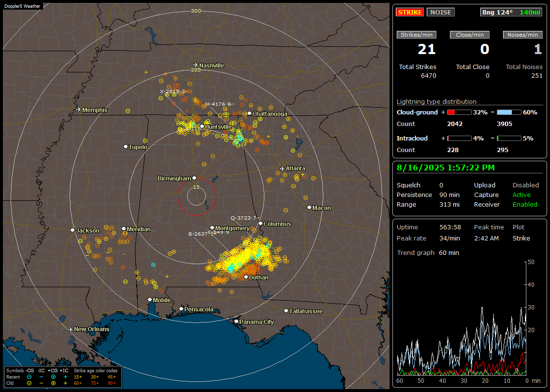Click the Noises/min label button

pos(522,35)
